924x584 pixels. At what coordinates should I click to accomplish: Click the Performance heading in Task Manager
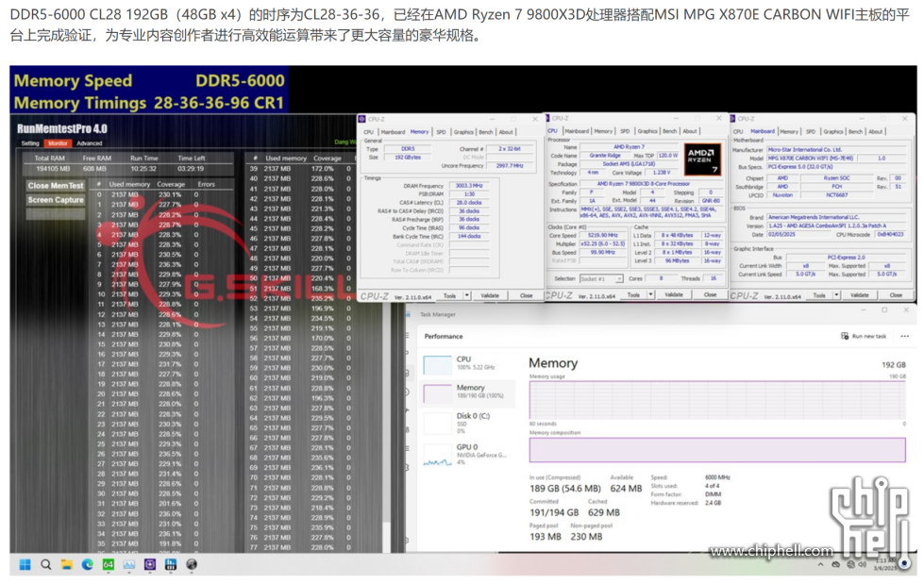(444, 337)
